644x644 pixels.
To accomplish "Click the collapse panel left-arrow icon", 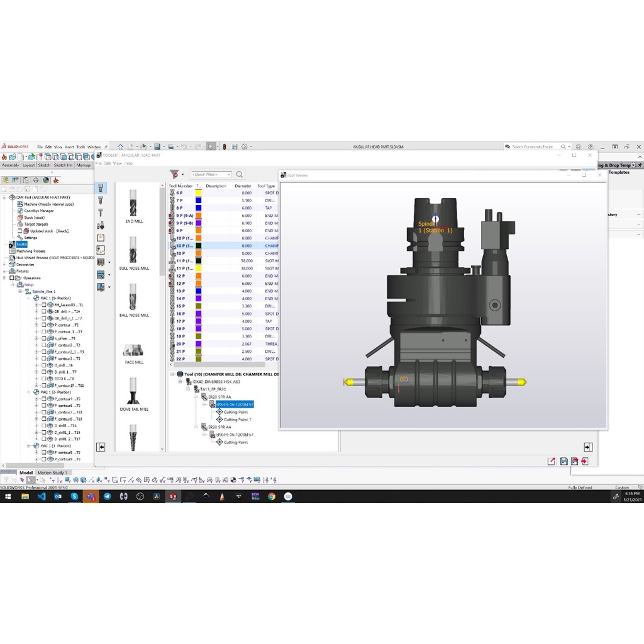I will tap(101, 447).
